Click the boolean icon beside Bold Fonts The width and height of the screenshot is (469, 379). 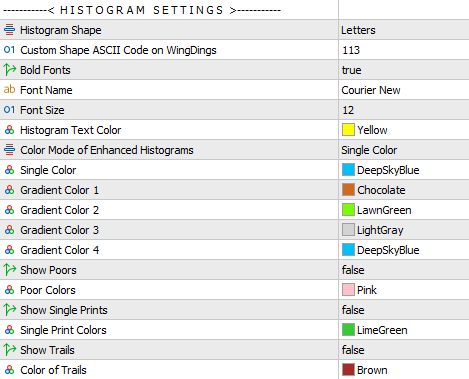(x=9, y=70)
